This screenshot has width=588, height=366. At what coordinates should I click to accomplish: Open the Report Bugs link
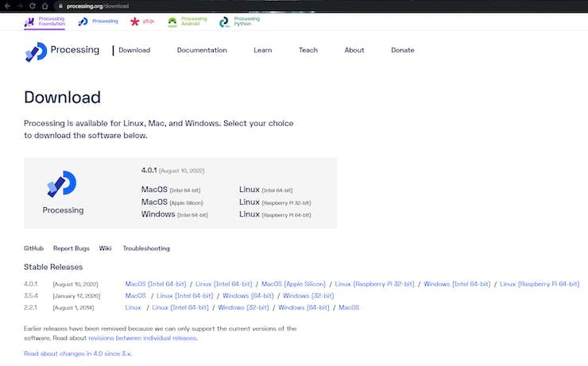pos(72,248)
